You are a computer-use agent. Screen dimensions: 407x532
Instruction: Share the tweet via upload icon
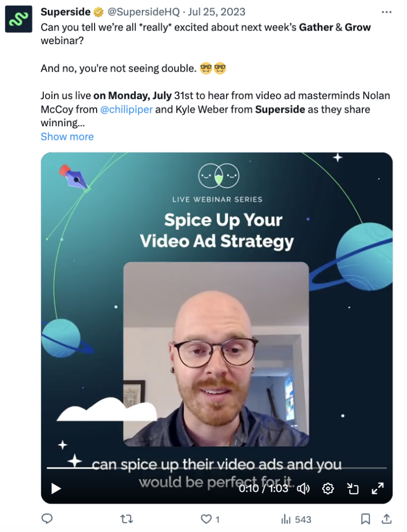387,519
